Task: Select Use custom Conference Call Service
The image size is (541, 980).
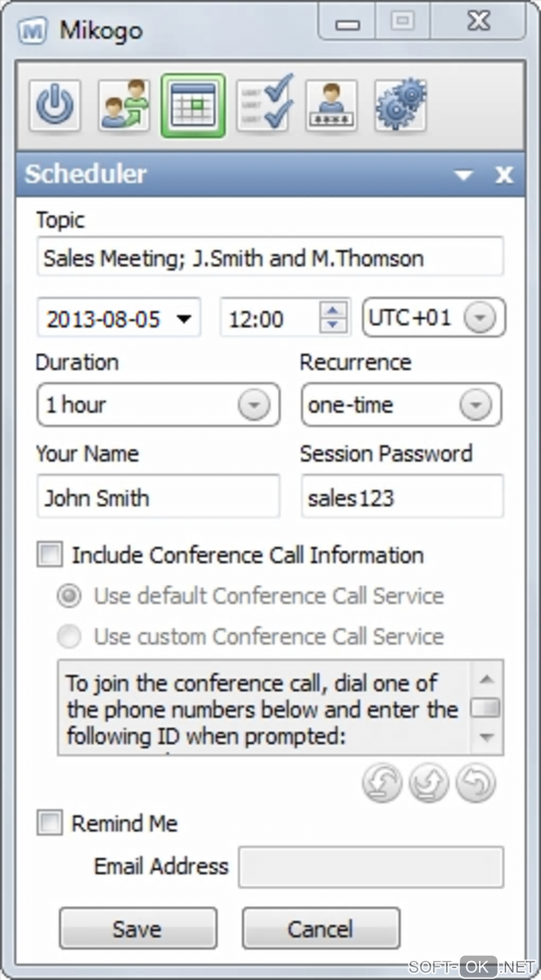Action: (69, 636)
